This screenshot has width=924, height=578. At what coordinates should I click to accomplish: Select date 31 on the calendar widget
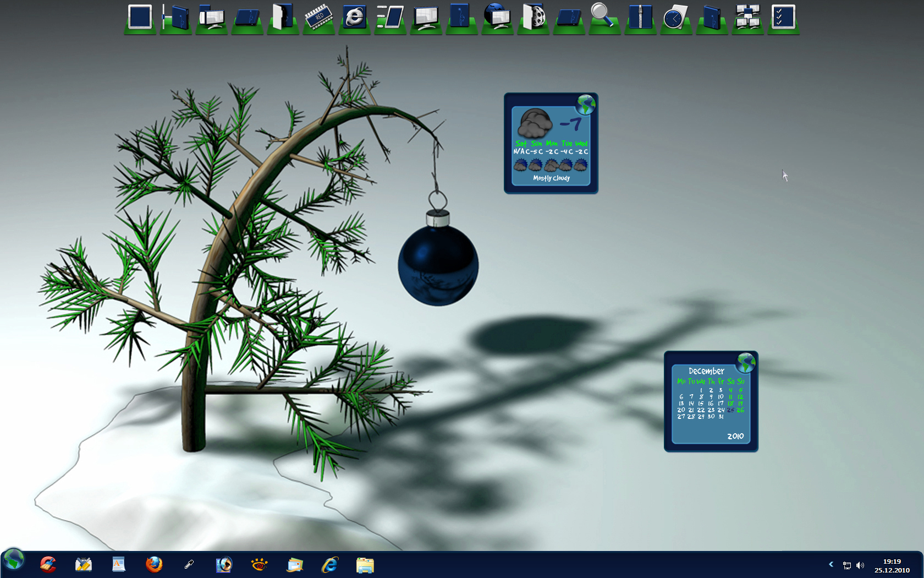coord(721,417)
